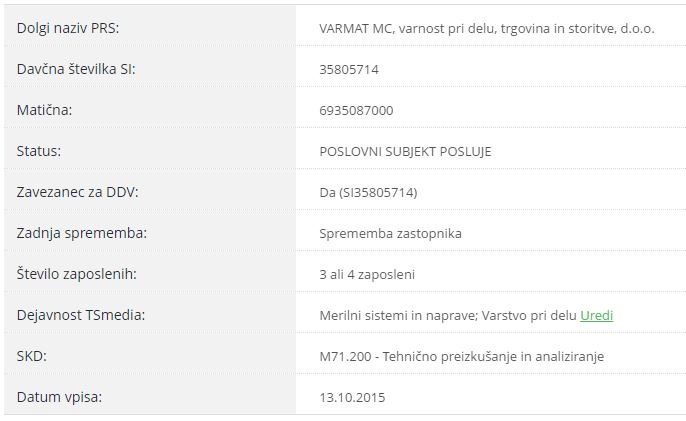Click the SKD label
Image resolution: width=686 pixels, height=421 pixels.
32,356
